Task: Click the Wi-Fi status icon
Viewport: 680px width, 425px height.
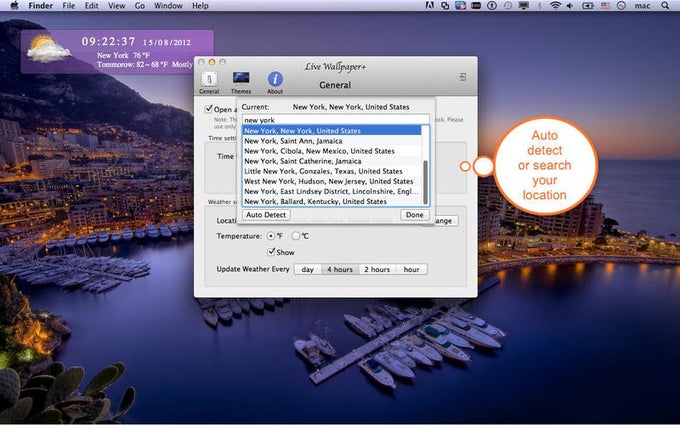Action: (x=555, y=6)
